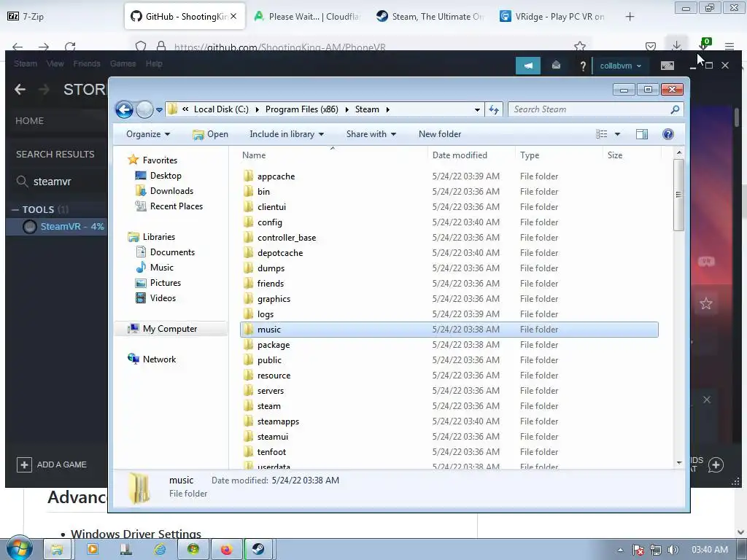Select Music library in sidebar
This screenshot has height=560, width=747.
(x=161, y=268)
